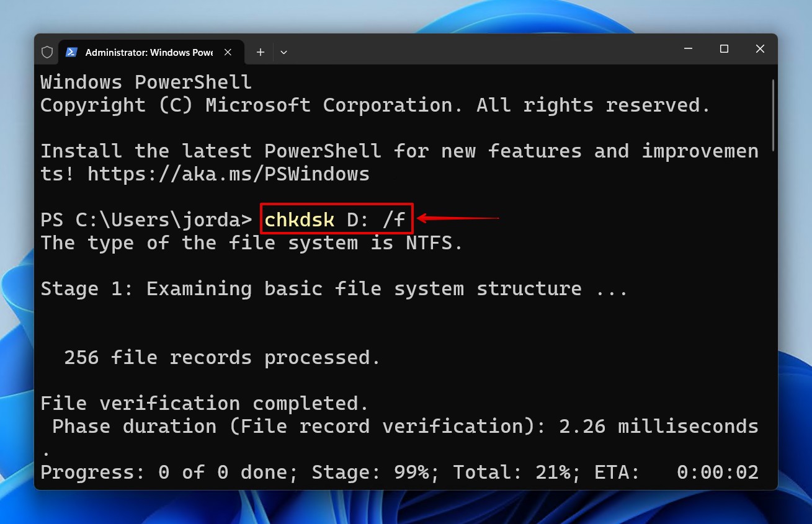
Task: Maximize the terminal window
Action: click(x=724, y=48)
